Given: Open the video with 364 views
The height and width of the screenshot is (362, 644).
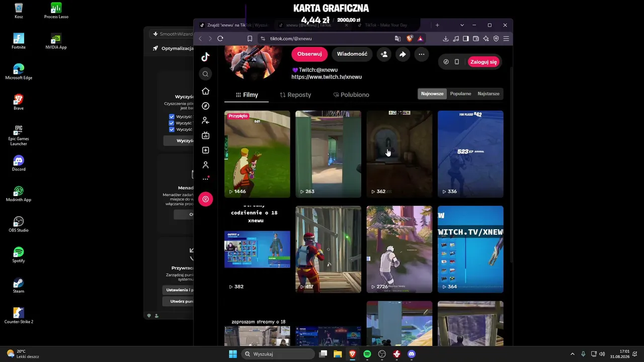Looking at the screenshot, I should (x=470, y=249).
